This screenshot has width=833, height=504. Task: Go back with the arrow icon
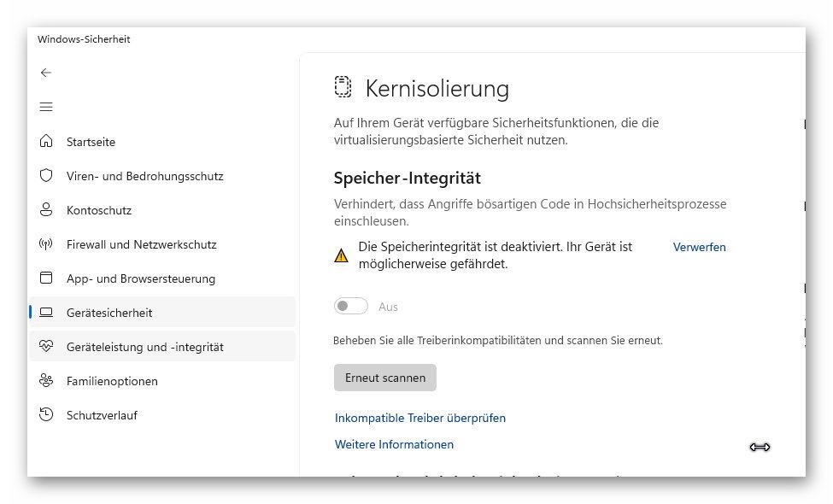[x=46, y=73]
